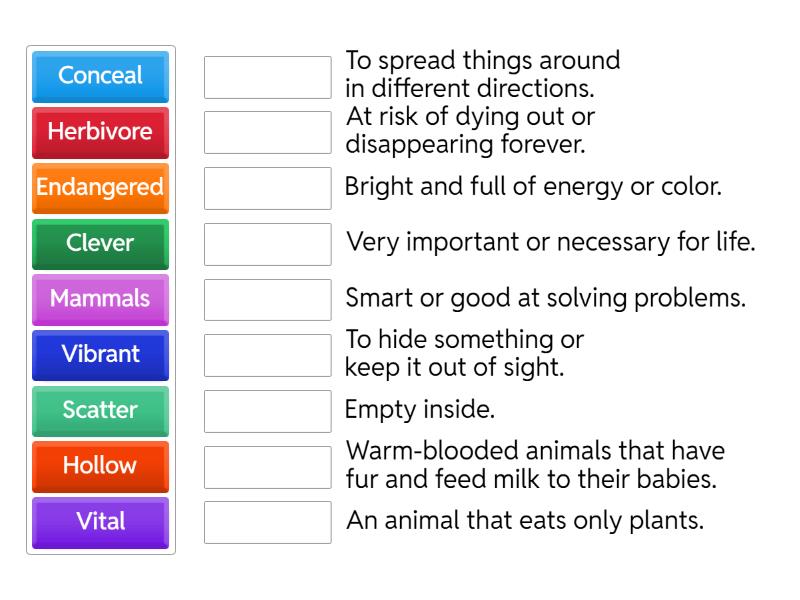Click the green Clever tile
Image resolution: width=800 pixels, height=600 pixels.
coord(100,244)
